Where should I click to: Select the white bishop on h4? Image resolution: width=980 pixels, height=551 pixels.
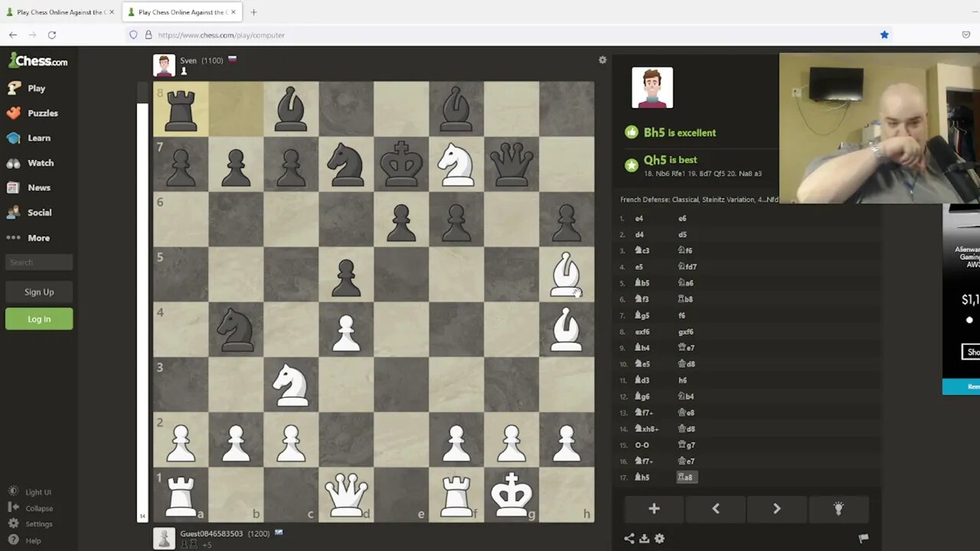pyautogui.click(x=567, y=329)
